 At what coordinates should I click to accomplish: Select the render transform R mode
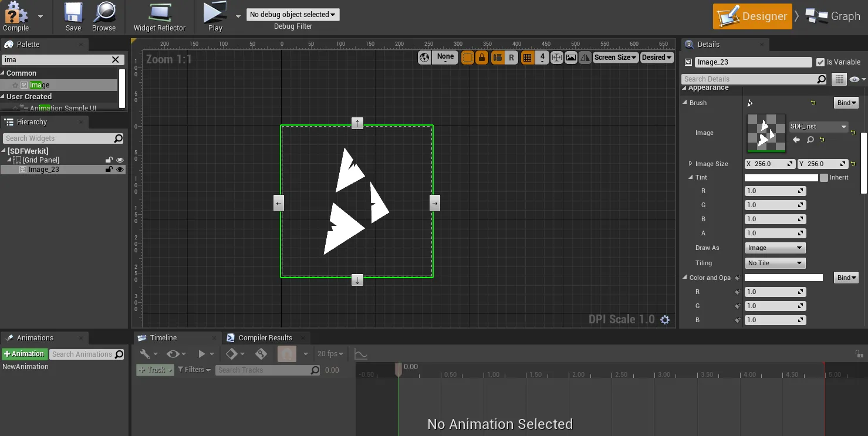[x=511, y=58]
